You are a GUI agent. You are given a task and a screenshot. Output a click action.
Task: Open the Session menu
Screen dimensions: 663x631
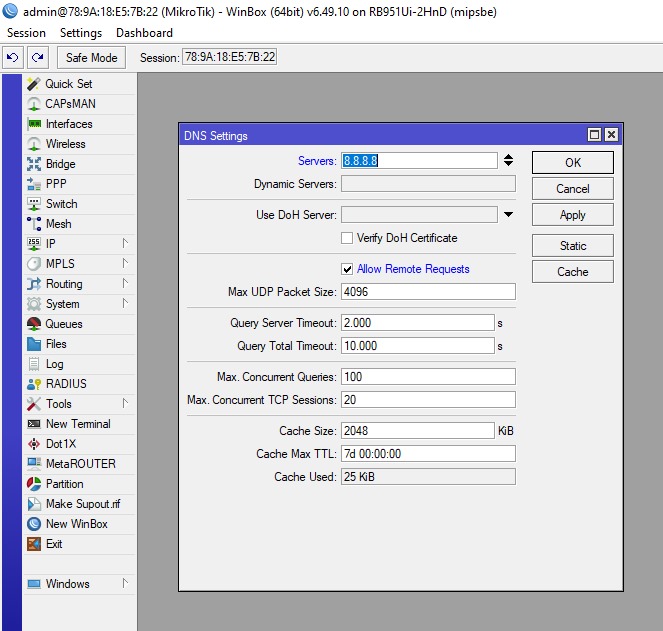click(26, 33)
